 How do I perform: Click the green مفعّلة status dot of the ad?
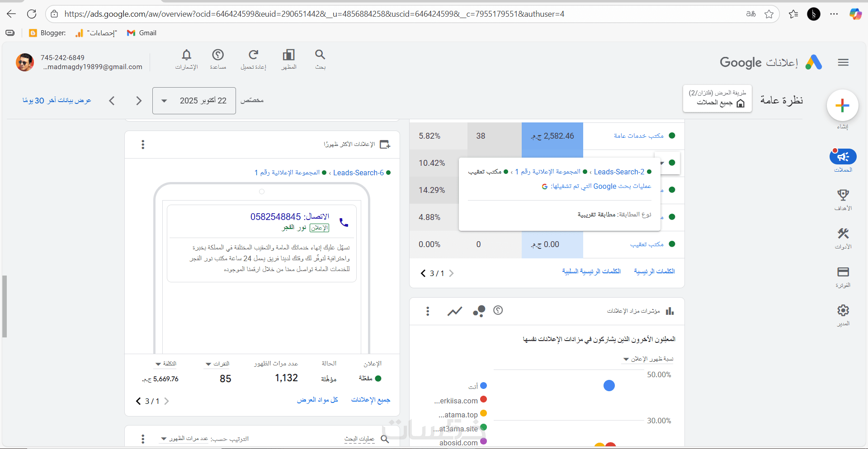[378, 378]
